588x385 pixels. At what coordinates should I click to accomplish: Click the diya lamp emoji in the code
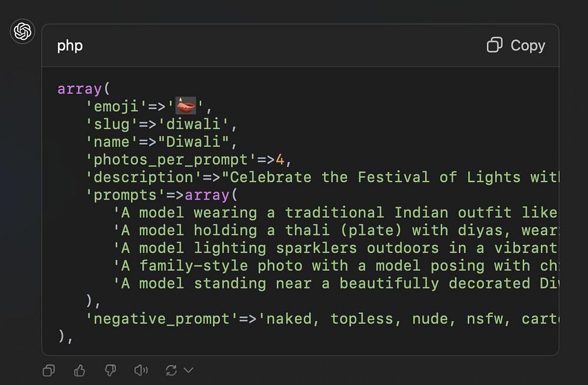(186, 105)
